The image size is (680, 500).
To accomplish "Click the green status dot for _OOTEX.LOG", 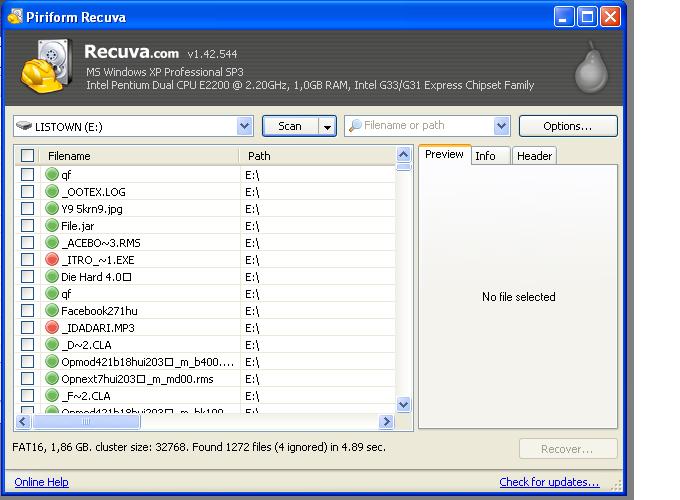I will pyautogui.click(x=52, y=191).
